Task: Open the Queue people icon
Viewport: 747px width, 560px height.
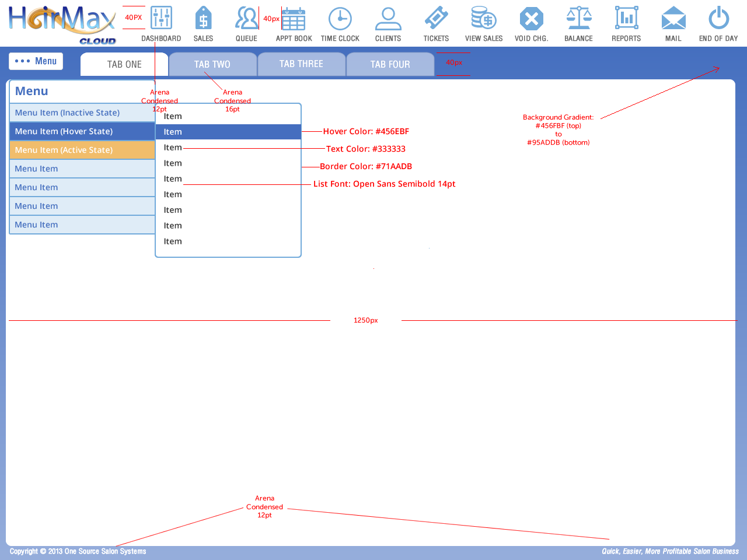Action: (x=246, y=18)
